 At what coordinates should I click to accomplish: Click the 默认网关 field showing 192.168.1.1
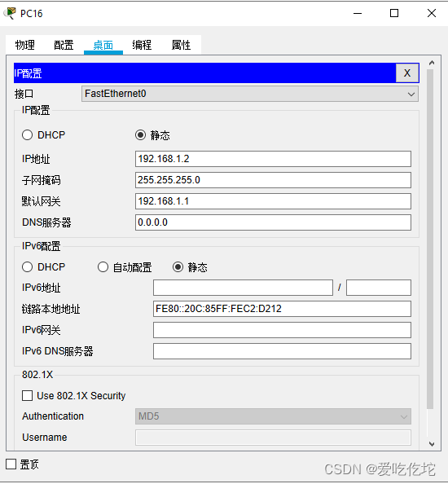click(x=273, y=201)
